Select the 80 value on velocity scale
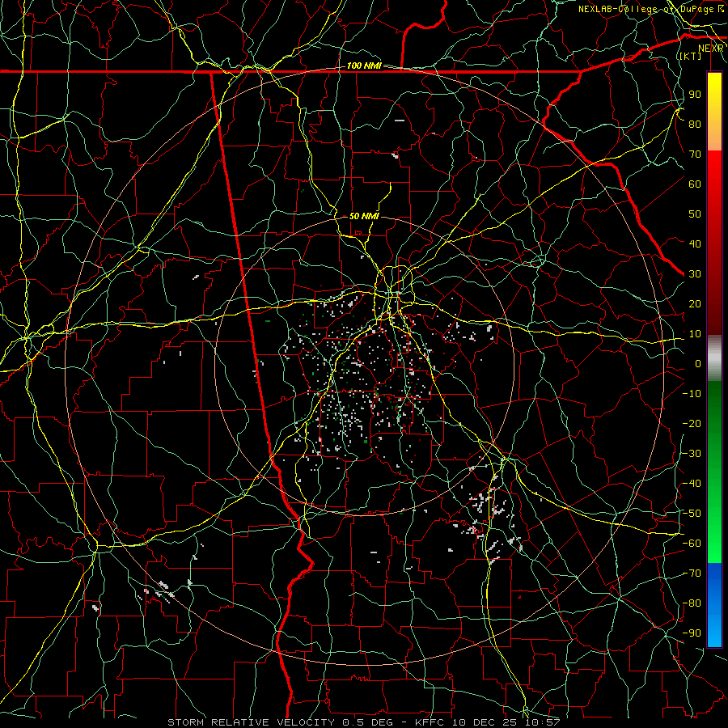 tap(695, 124)
